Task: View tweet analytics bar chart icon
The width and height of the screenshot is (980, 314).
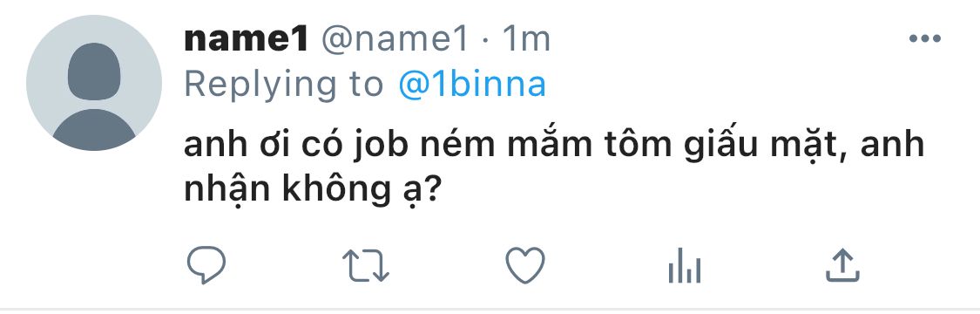Action: 685,267
